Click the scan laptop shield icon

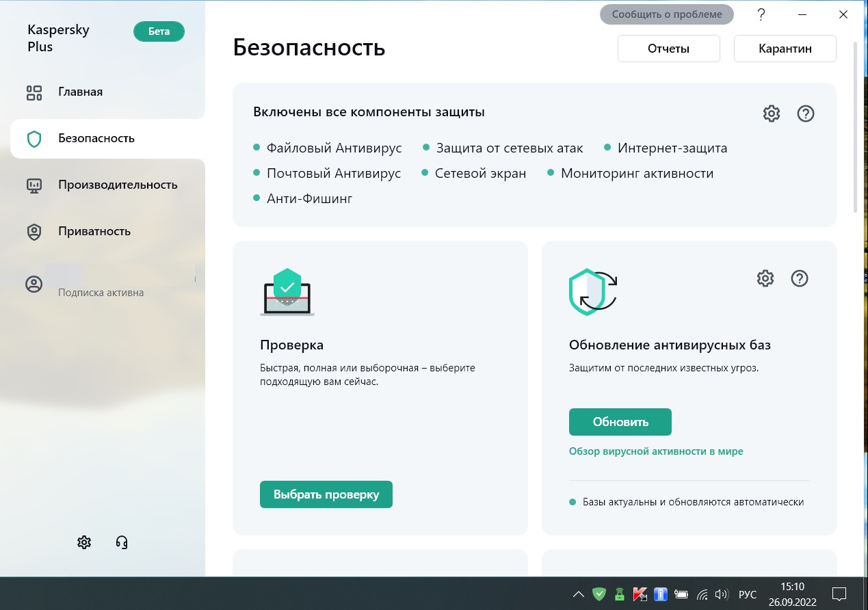287,292
